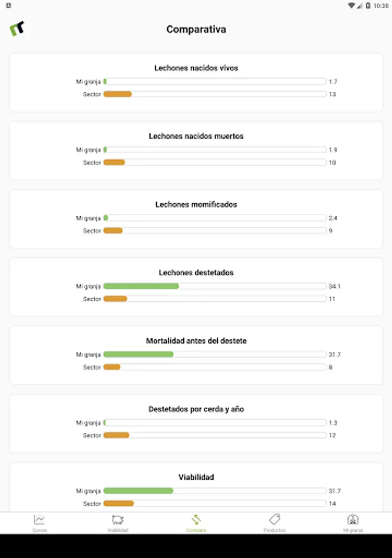Tap the green app logo
The height and width of the screenshot is (558, 392).
click(17, 29)
